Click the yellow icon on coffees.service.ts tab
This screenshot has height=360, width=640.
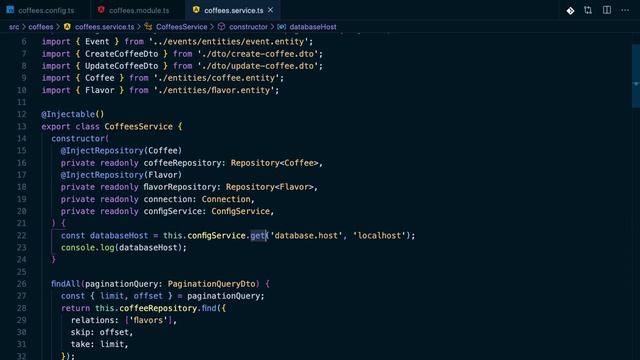(196, 10)
